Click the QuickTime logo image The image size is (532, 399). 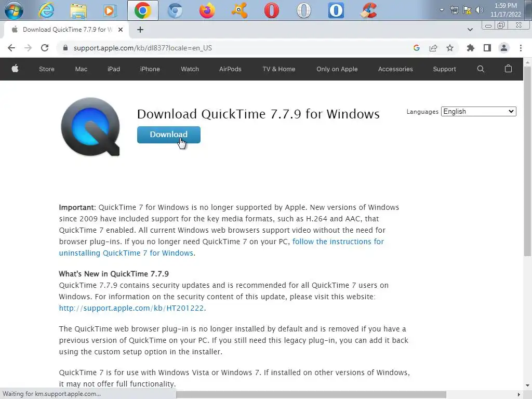click(x=90, y=127)
